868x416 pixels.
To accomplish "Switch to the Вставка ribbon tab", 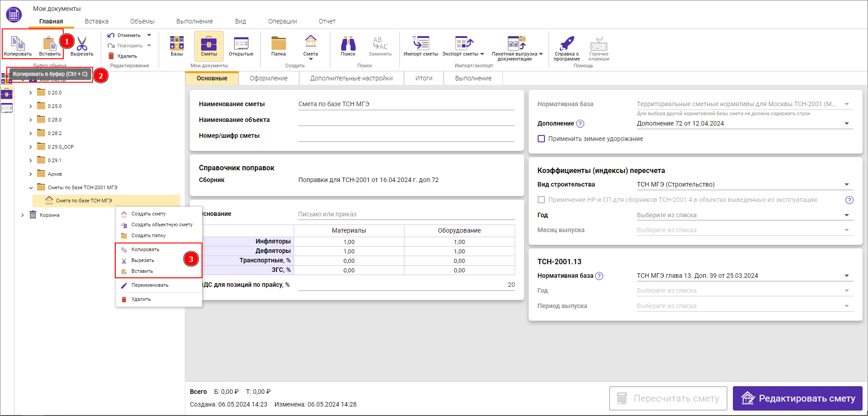I will coord(97,21).
